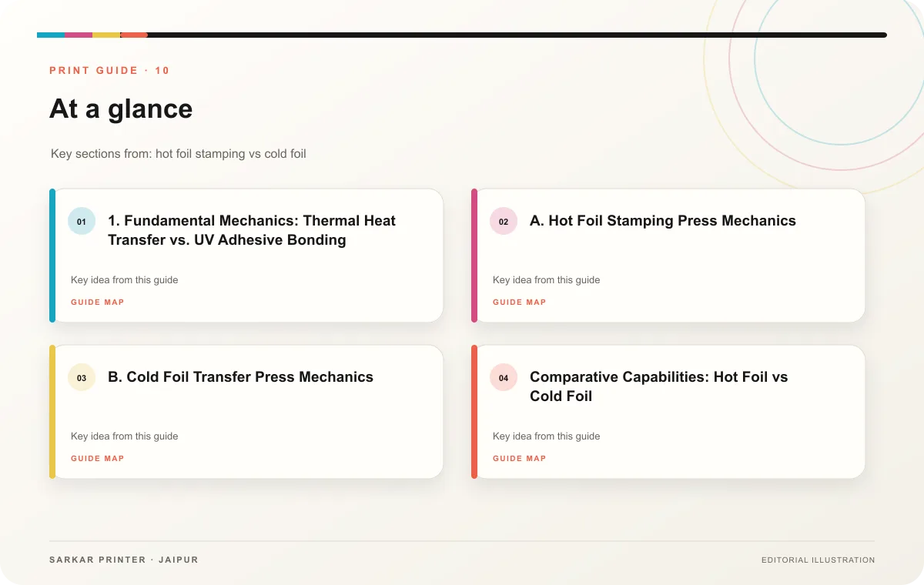Click the 03 number badge

tap(82, 377)
